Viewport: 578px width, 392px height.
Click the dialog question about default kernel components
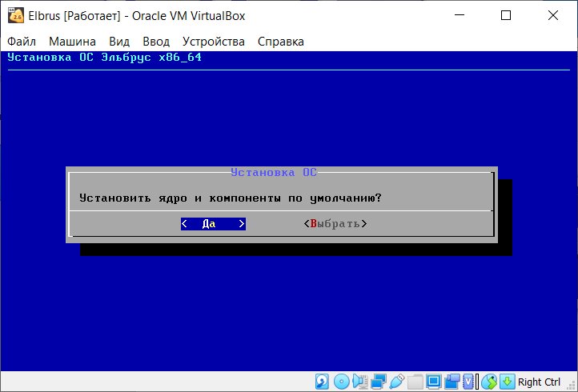pyautogui.click(x=231, y=198)
